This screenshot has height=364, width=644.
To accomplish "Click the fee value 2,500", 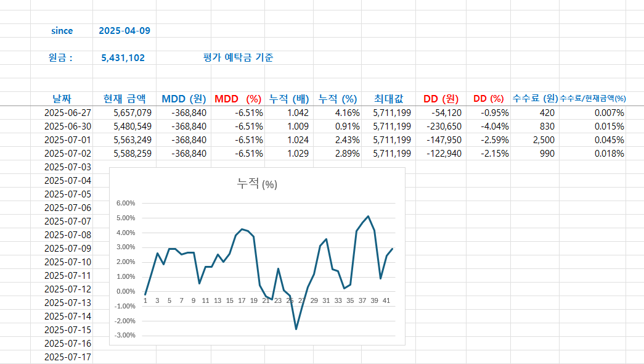I will [x=544, y=140].
